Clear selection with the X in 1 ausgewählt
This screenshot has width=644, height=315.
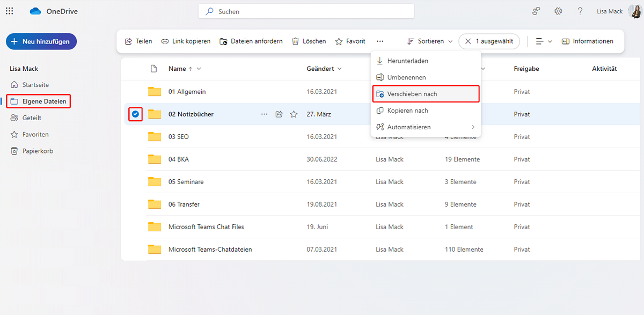click(468, 41)
